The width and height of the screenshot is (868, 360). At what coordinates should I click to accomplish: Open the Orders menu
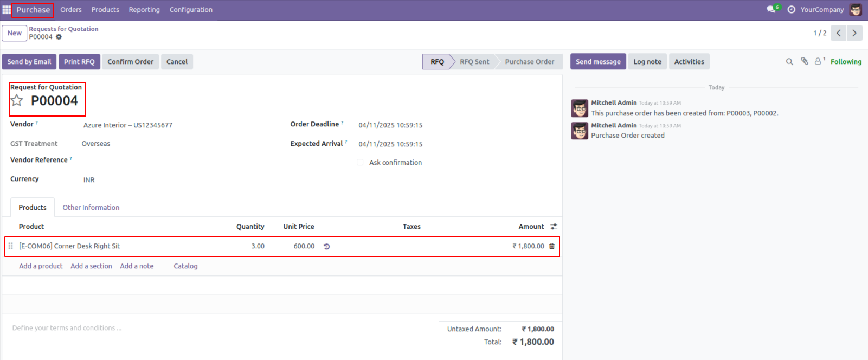click(x=71, y=10)
